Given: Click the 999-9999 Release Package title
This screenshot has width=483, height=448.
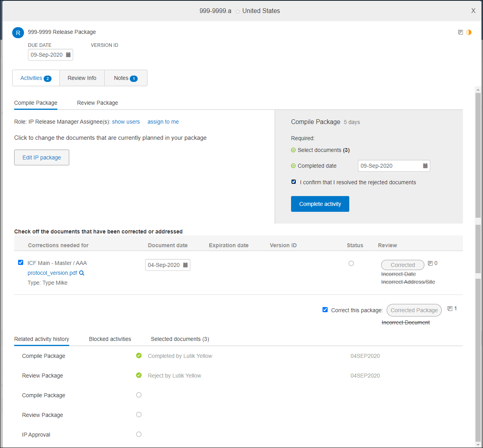Looking at the screenshot, I should [62, 32].
